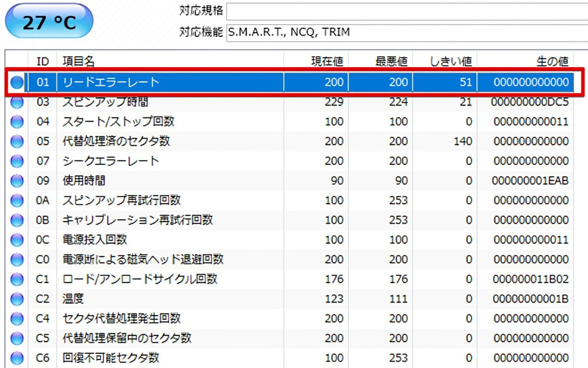Click the 27 °C temperature button
This screenshot has height=368, width=588.
[x=49, y=21]
